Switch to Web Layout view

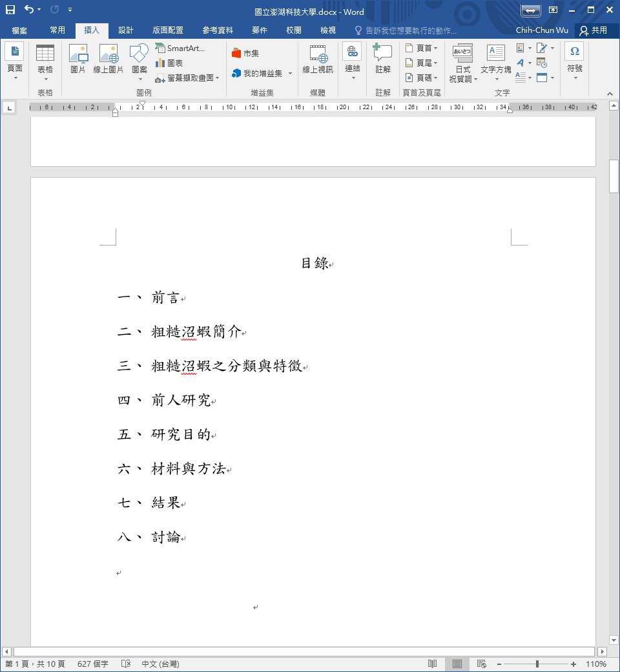coord(481,664)
